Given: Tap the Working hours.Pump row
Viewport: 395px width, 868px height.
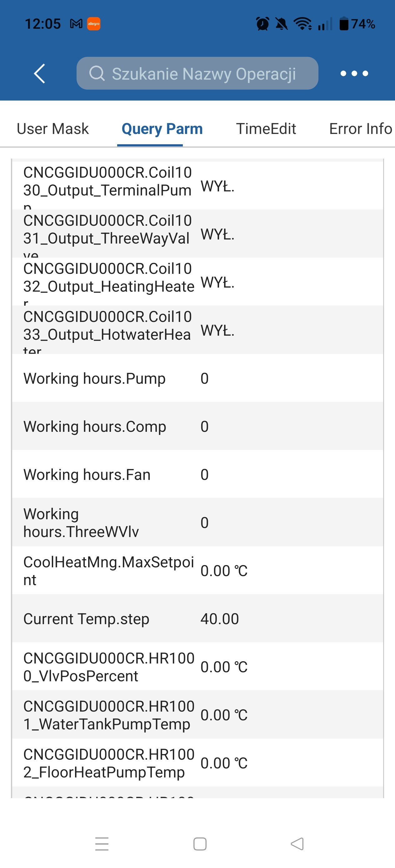Looking at the screenshot, I should pyautogui.click(x=197, y=378).
